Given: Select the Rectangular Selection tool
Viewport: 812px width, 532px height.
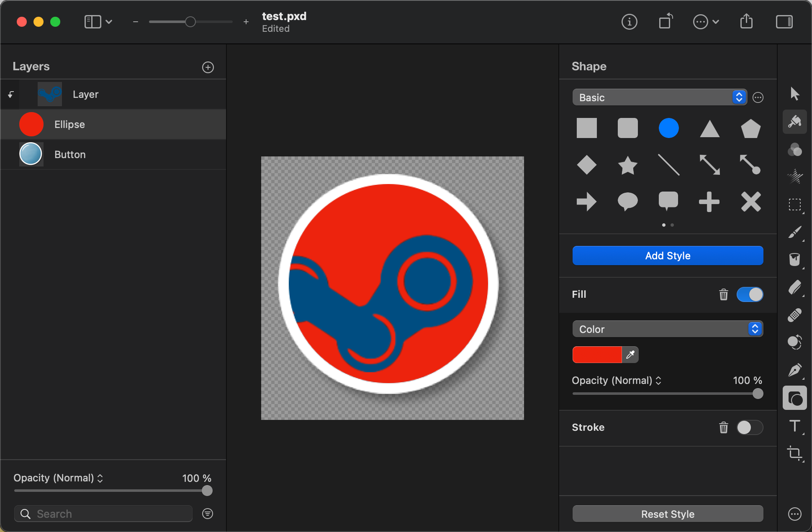Looking at the screenshot, I should tap(795, 205).
